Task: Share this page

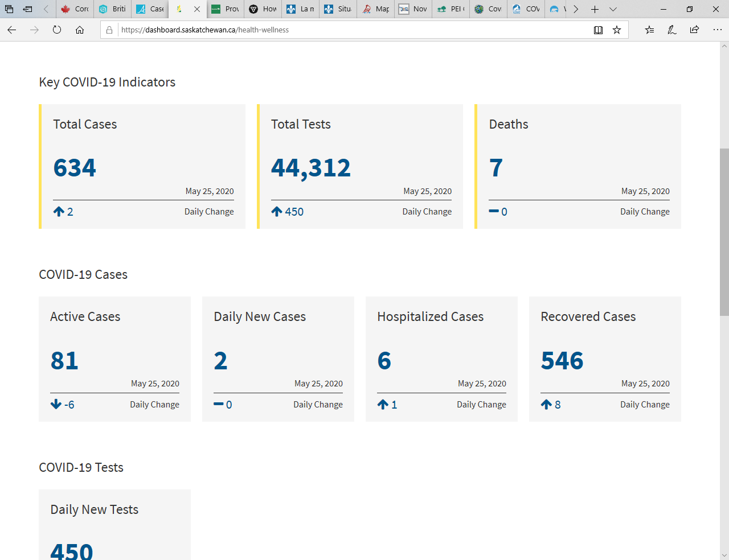Action: pos(694,30)
